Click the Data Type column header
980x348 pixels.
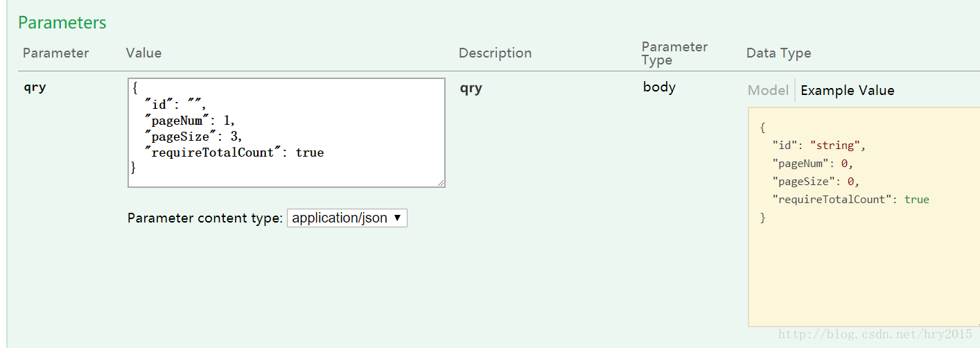tap(778, 53)
